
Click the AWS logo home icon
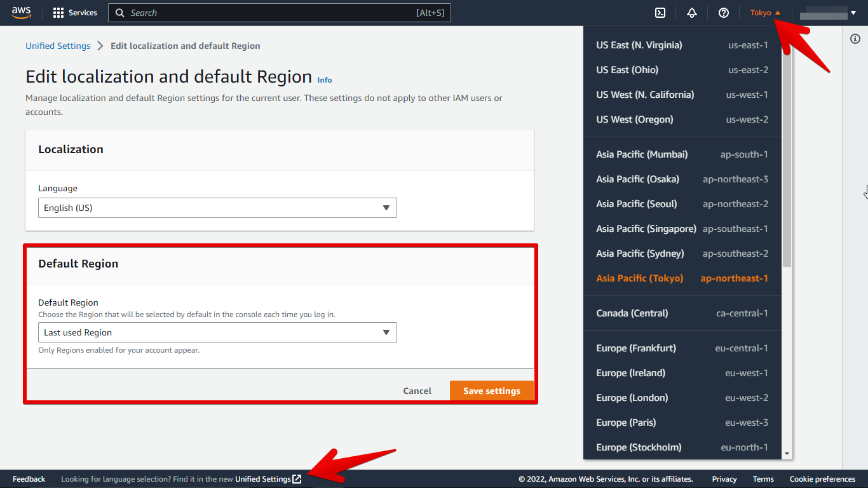[21, 13]
